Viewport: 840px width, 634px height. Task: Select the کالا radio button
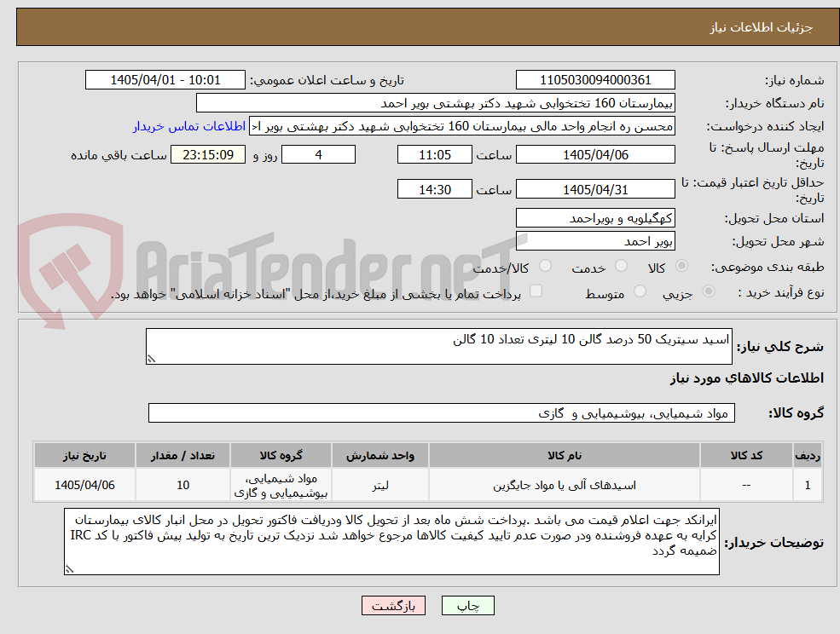click(682, 266)
